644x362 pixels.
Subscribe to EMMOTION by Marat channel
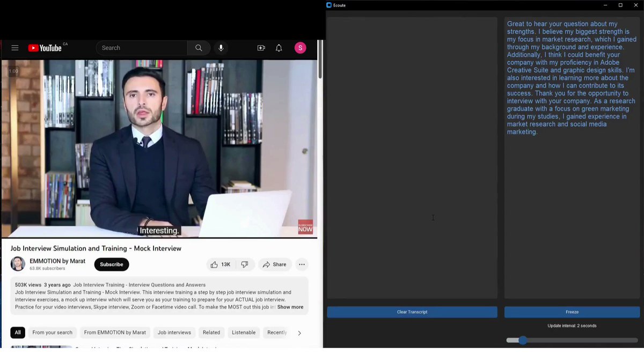(x=112, y=264)
